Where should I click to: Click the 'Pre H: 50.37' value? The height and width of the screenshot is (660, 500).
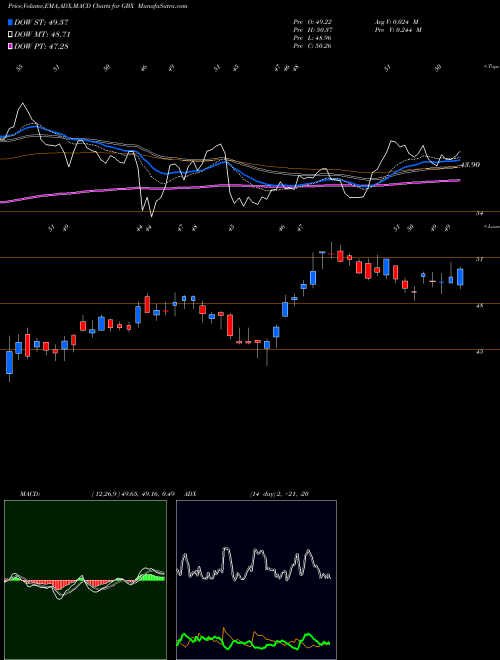[x=312, y=30]
